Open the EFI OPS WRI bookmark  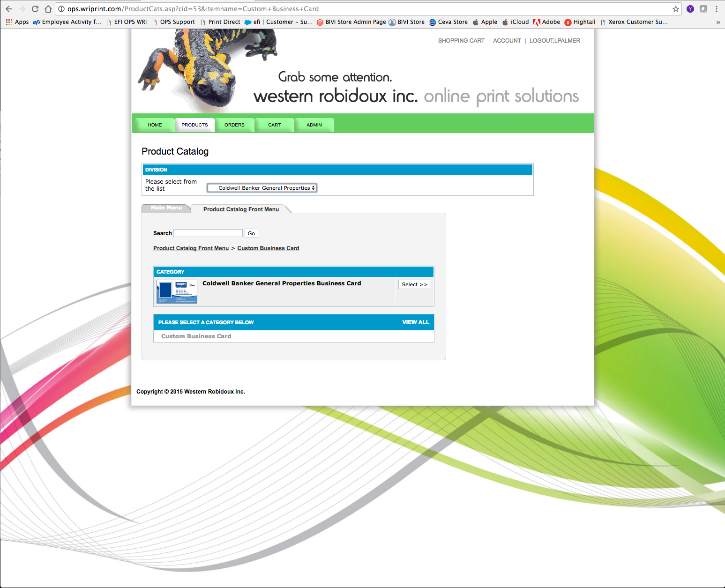point(127,22)
